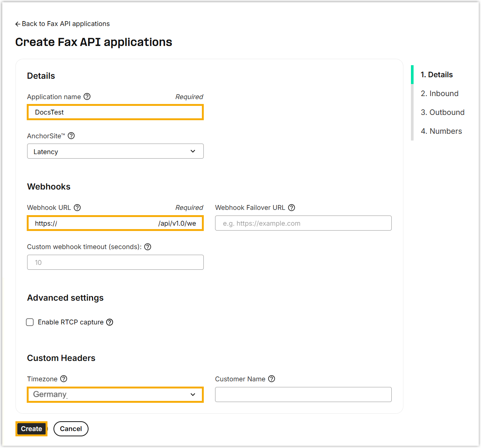Select the Details step in sidebar
The image size is (481, 448).
pyautogui.click(x=437, y=75)
